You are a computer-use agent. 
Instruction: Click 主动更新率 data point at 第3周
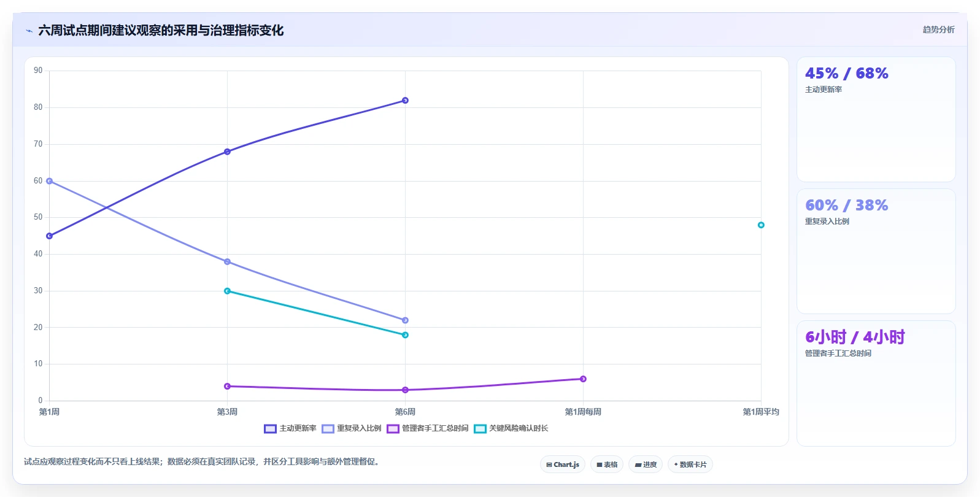pos(227,152)
